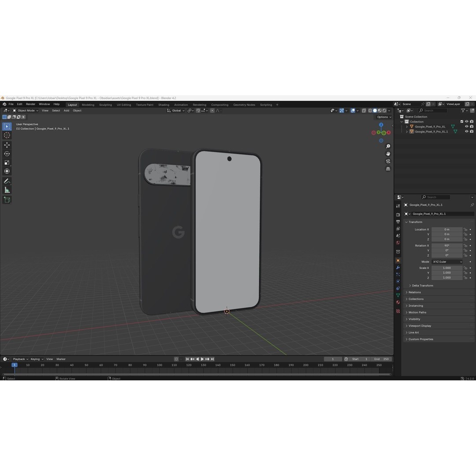Image resolution: width=476 pixels, height=476 pixels.
Task: Expand Google_Pixel_9_Pro_XL tree item arrow
Action: 407,127
